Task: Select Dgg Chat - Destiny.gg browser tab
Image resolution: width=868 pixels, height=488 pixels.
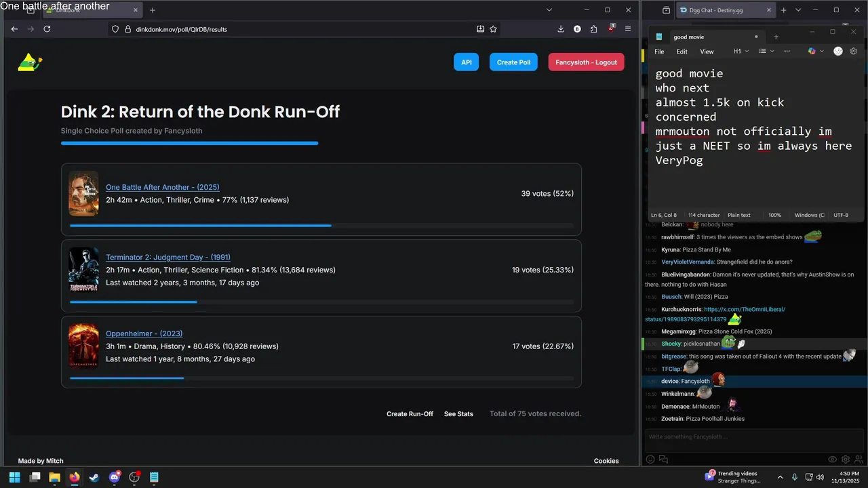Action: [x=726, y=10]
